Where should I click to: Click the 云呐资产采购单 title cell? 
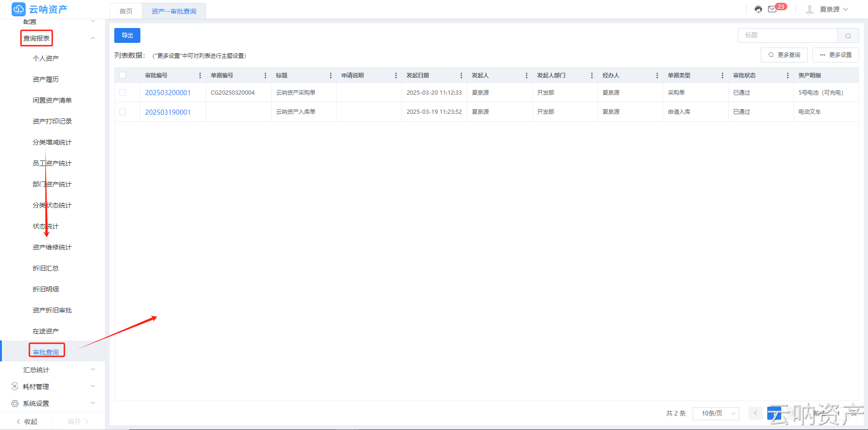tap(296, 93)
